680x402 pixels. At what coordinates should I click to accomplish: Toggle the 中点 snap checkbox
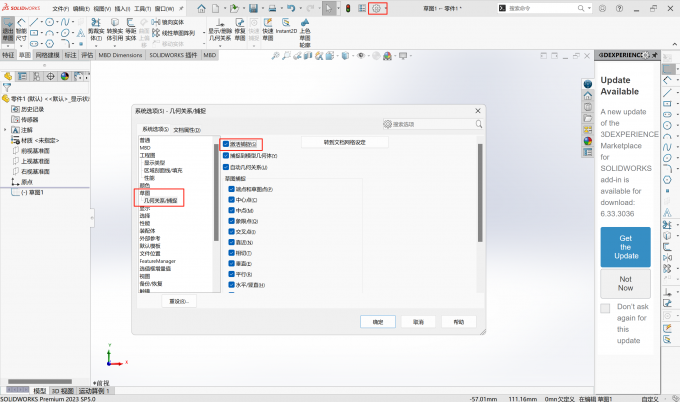[x=232, y=210]
